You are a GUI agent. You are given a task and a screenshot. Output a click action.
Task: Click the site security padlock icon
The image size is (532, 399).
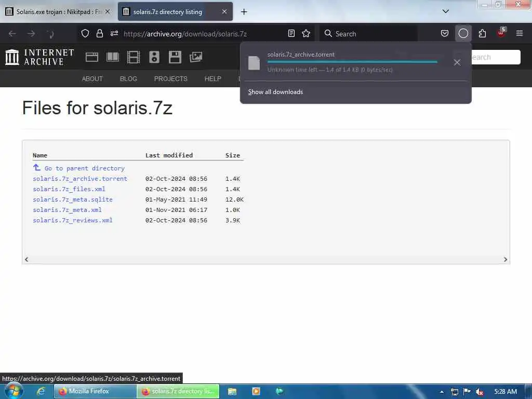point(99,33)
